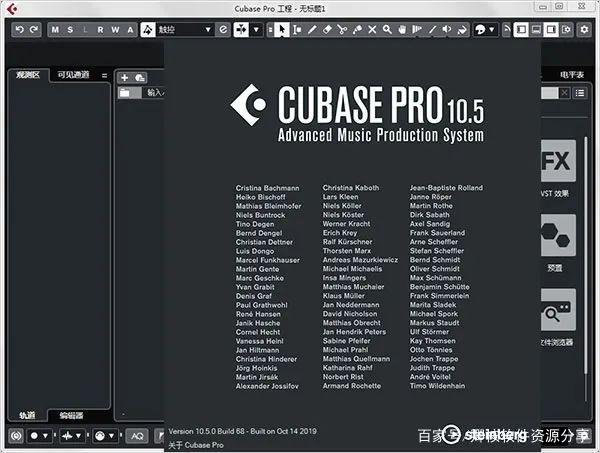
Task: Toggle the left zone visibility button
Action: pyautogui.click(x=521, y=29)
